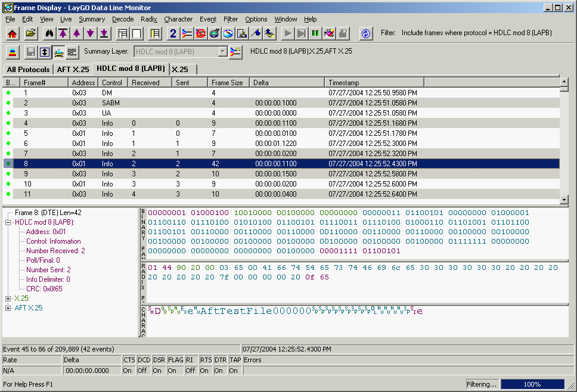577x392 pixels.
Task: Click the colorful eraser clear icon
Action: point(329,33)
